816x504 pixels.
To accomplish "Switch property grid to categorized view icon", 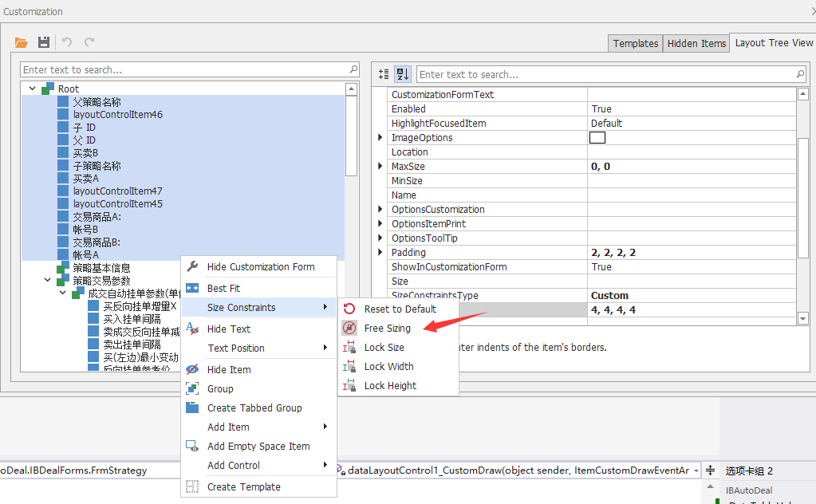I will tap(382, 73).
